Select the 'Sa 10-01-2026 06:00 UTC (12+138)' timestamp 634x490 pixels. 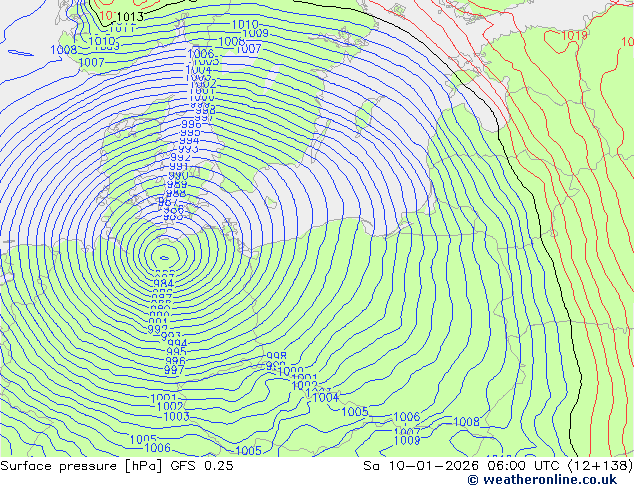pos(498,466)
